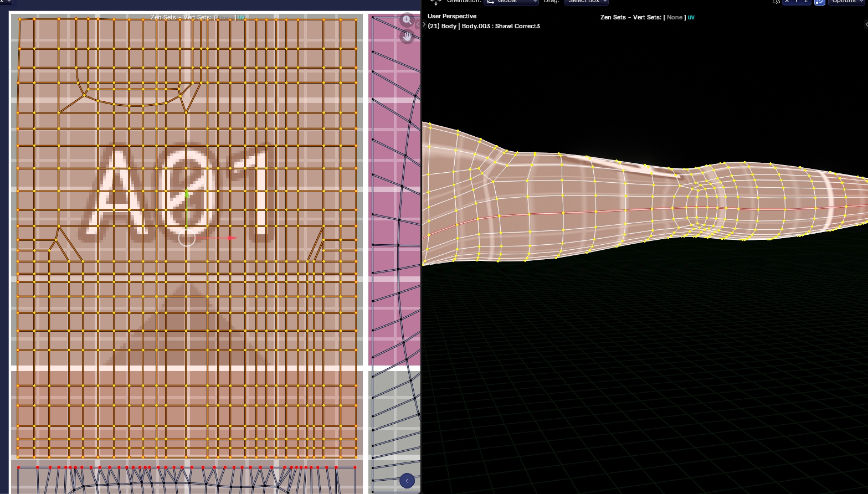Click the transform pivot icon beside Orientation
868x494 pixels.
coord(436,2)
